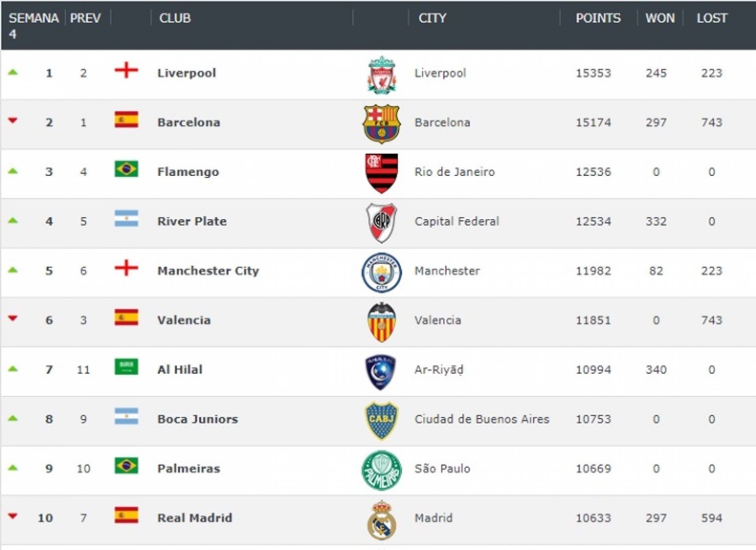The image size is (756, 550).
Task: Click the Palmeiras club crest
Action: tap(382, 470)
